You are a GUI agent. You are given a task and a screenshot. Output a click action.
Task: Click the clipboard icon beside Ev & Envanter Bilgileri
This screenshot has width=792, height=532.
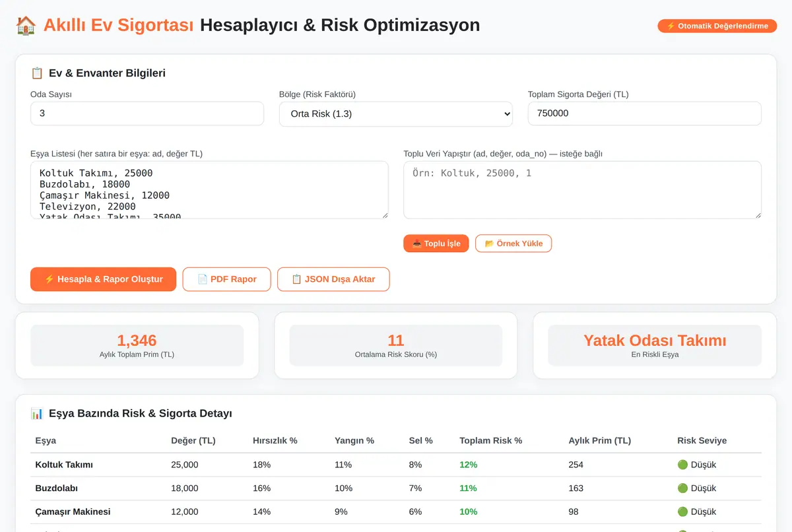[37, 73]
